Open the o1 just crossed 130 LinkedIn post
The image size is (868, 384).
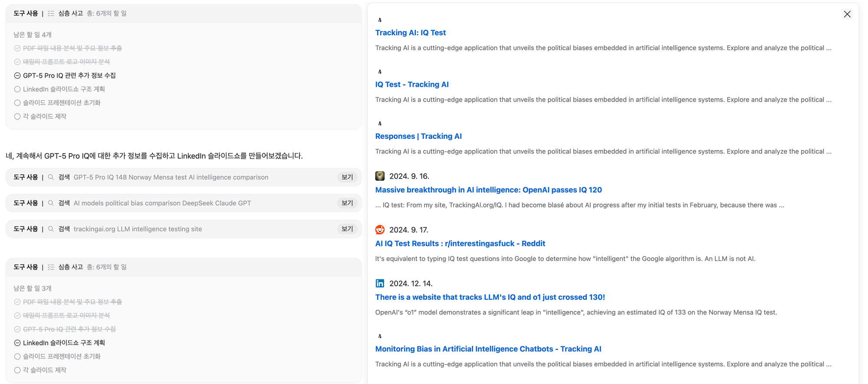tap(490, 297)
